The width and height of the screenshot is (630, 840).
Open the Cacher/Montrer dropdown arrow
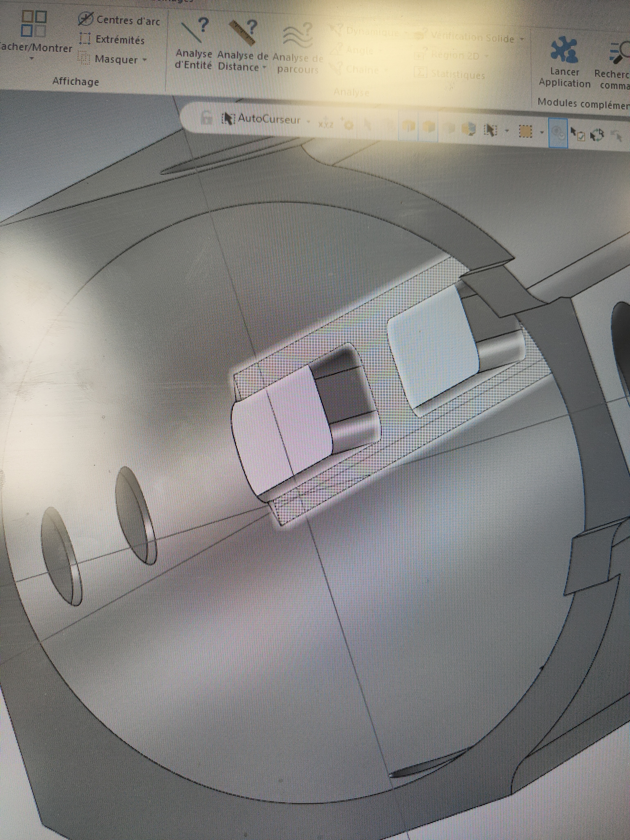[x=32, y=59]
